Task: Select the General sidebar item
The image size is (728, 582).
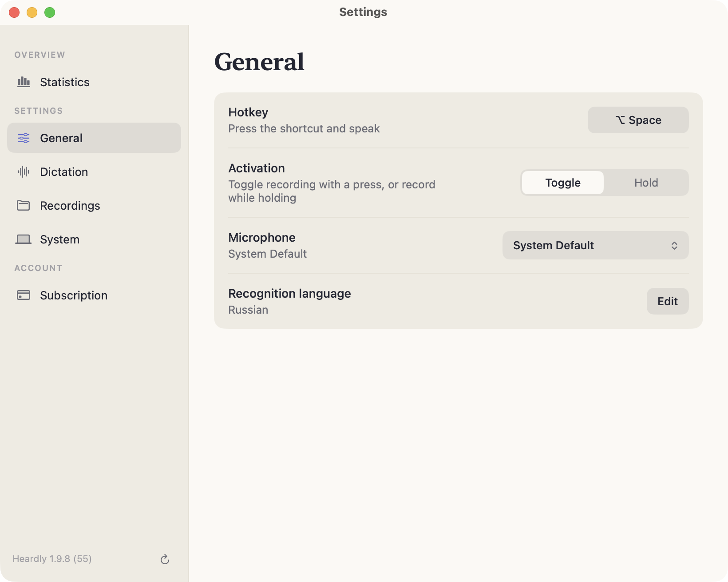Action: [x=94, y=138]
